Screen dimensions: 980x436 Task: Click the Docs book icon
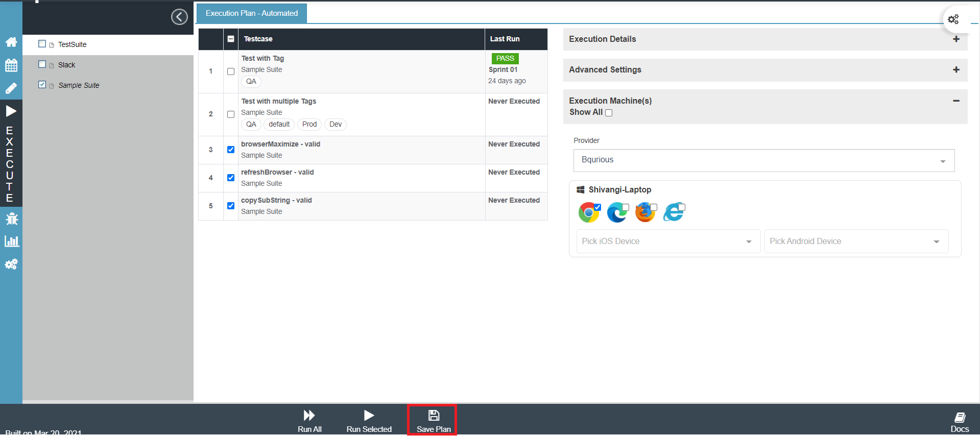coord(960,418)
